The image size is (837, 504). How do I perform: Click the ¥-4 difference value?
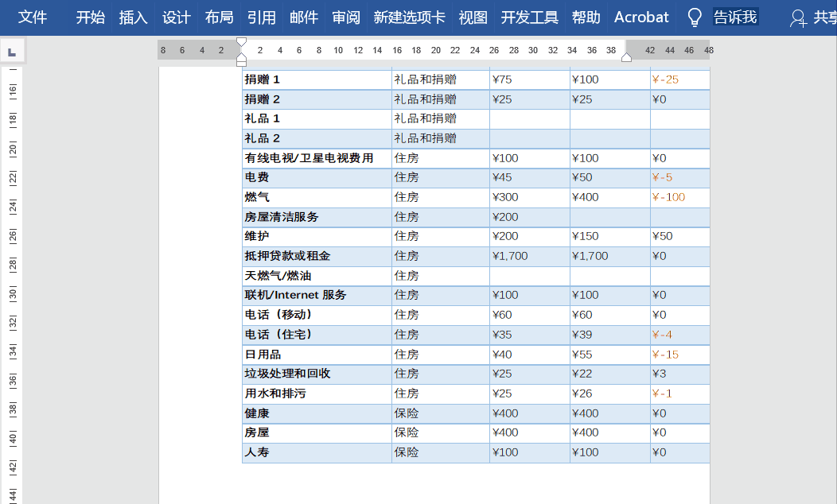pos(662,335)
